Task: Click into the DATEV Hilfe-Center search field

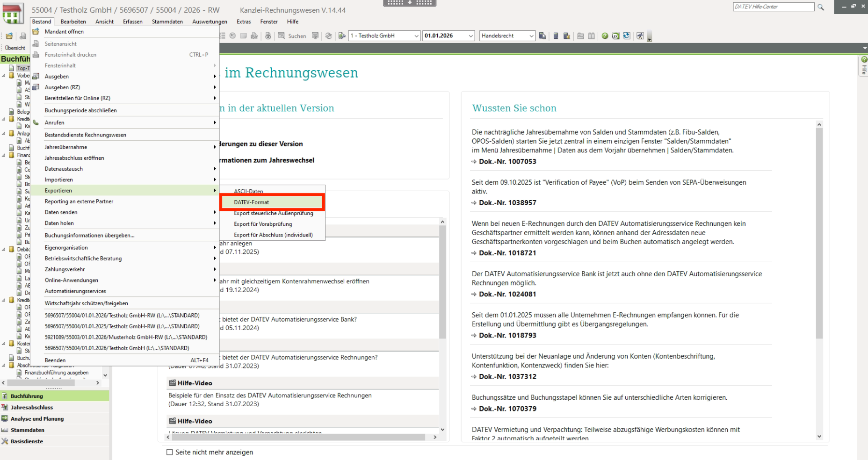Action: point(774,7)
